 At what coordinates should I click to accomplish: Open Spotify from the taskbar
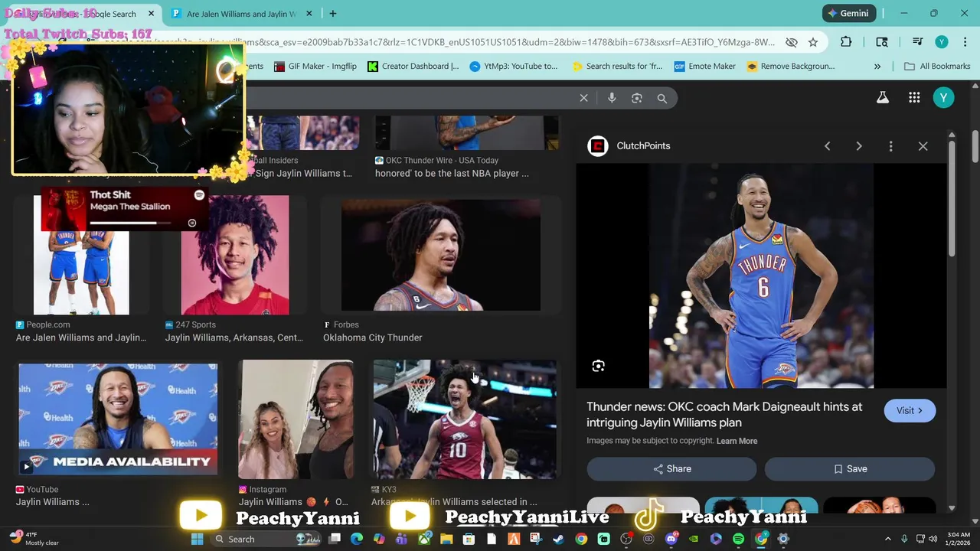[x=738, y=539]
